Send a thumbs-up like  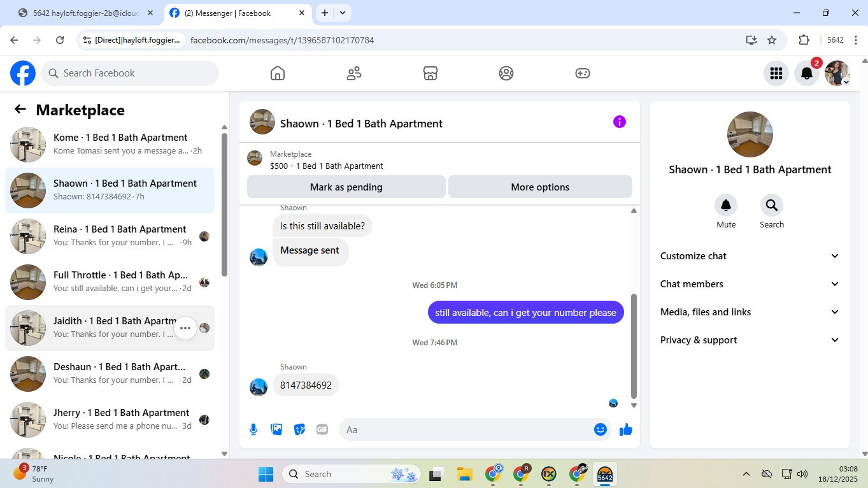[626, 429]
